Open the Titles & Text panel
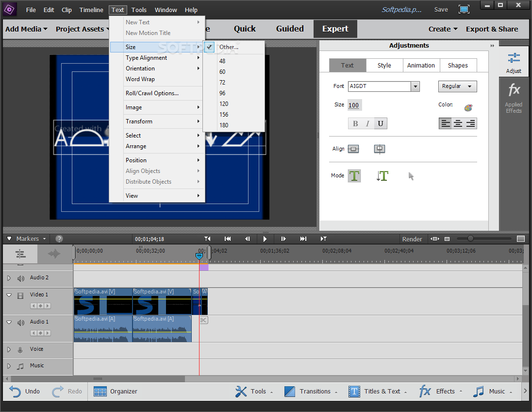The width and height of the screenshot is (532, 412). 378,391
